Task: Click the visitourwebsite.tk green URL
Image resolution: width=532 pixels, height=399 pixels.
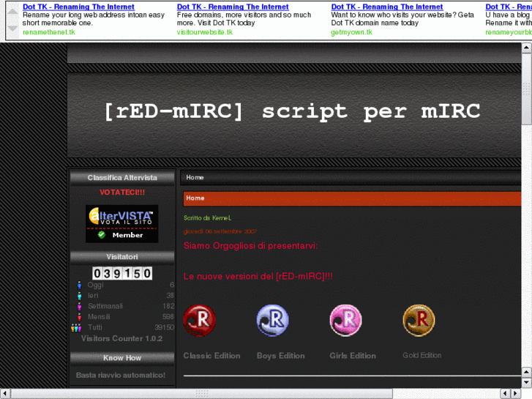Action: [x=205, y=32]
